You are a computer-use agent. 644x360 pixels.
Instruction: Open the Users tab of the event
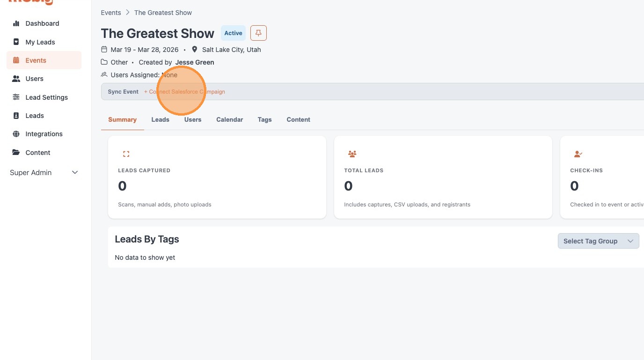[x=192, y=120]
